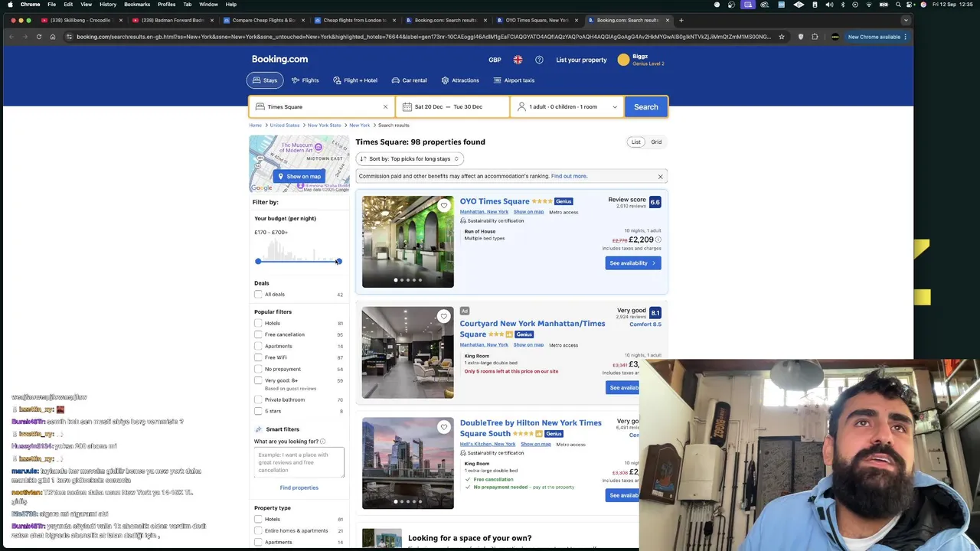Open the Sat 20 Dec – Tue 30 Dec date picker
The image size is (980, 551).
tap(452, 107)
